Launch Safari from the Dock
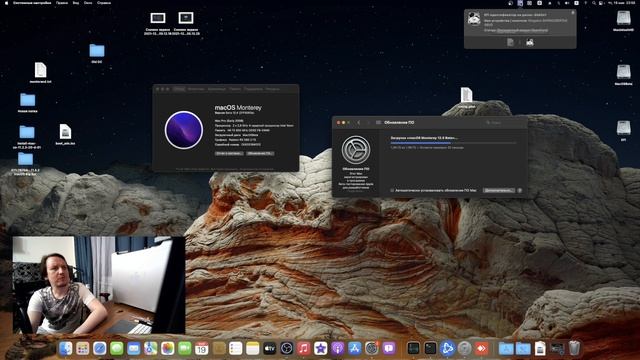The height and width of the screenshot is (360, 640). pos(100,348)
